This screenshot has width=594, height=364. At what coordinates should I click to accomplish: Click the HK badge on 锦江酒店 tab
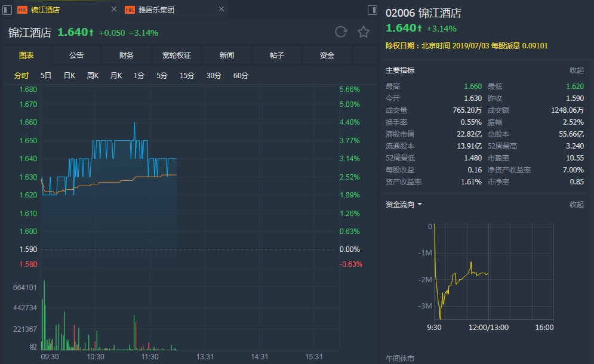pos(22,10)
